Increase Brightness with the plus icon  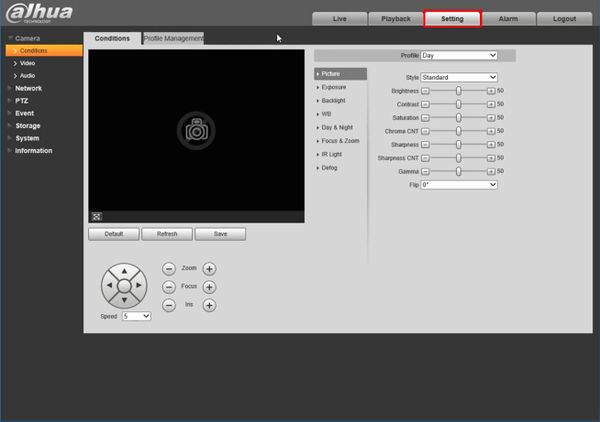click(491, 91)
